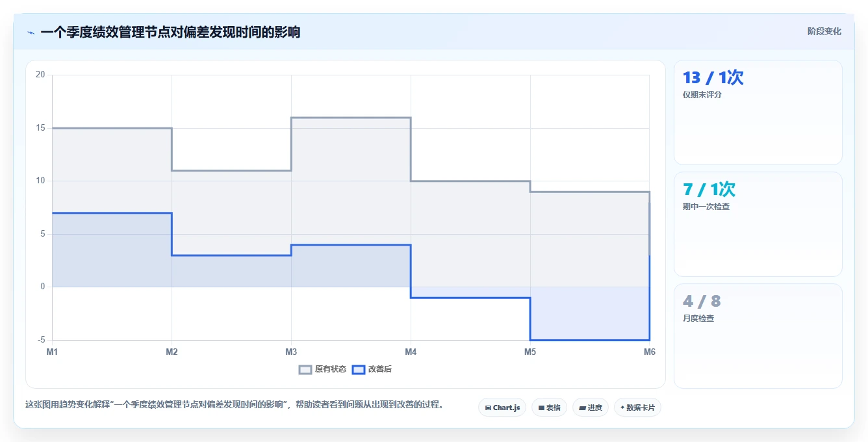The image size is (868, 442).
Task: Open the 7 / 1次 期中一次检查 card
Action: [758, 224]
